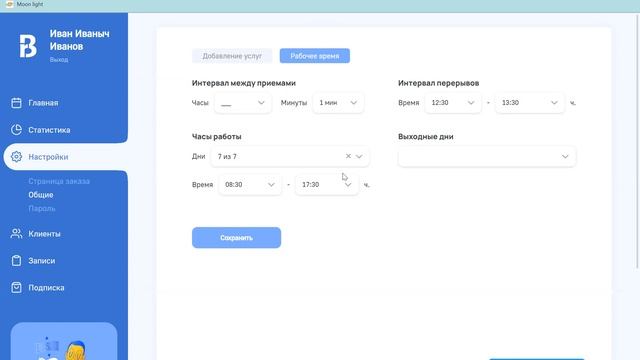Click the gear icon beside Настройки

click(x=16, y=157)
